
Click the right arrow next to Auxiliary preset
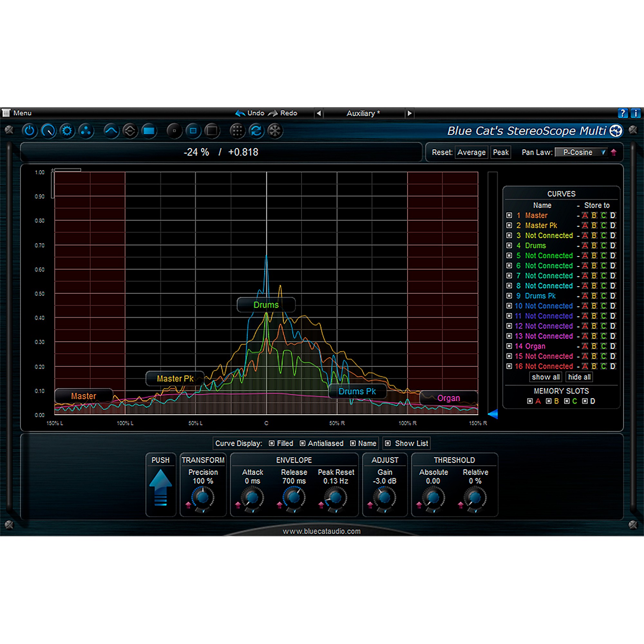point(409,113)
